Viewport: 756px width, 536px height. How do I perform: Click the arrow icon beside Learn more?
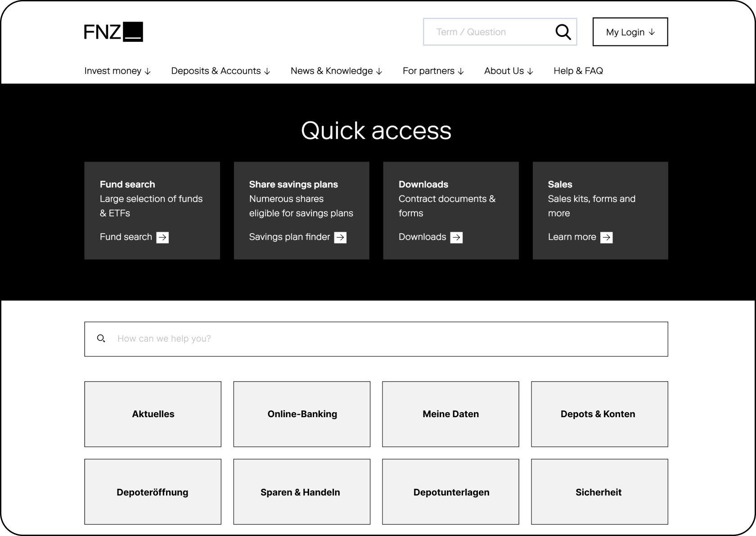(606, 238)
